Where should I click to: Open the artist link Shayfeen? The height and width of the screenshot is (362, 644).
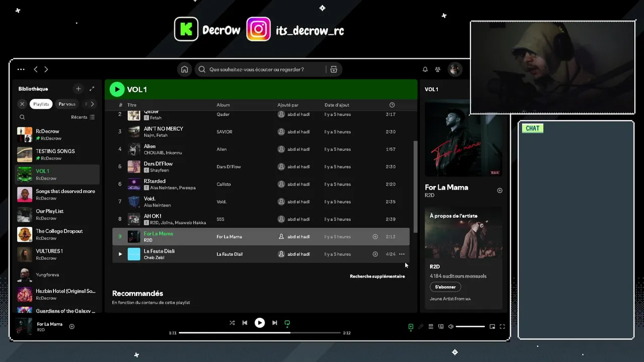pyautogui.click(x=159, y=170)
